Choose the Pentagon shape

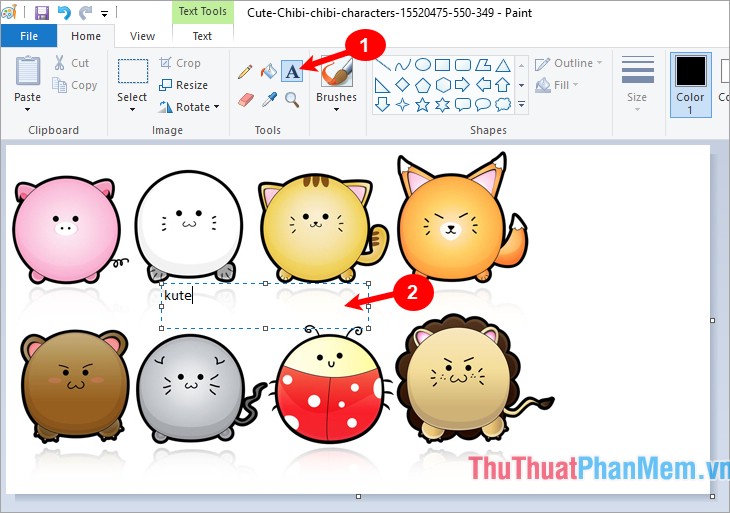coord(422,85)
